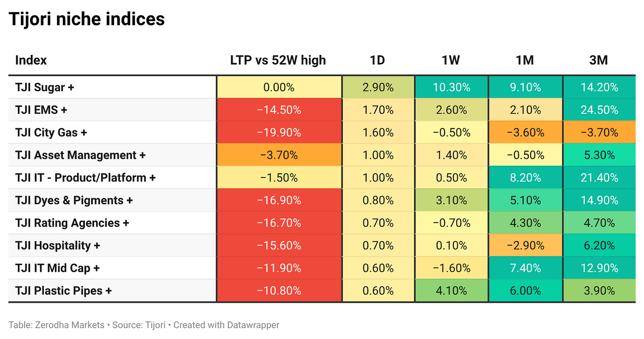
Task: Click the LTP vs 52W high header
Action: click(278, 60)
